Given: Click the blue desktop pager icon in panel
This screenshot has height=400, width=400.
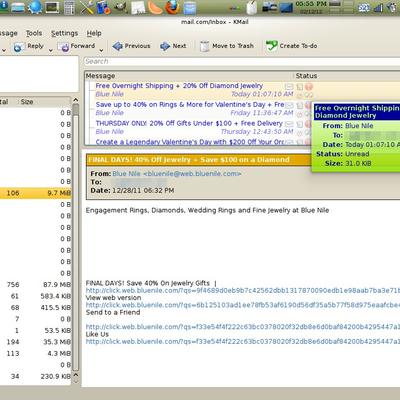Looking at the screenshot, I should 286,7.
